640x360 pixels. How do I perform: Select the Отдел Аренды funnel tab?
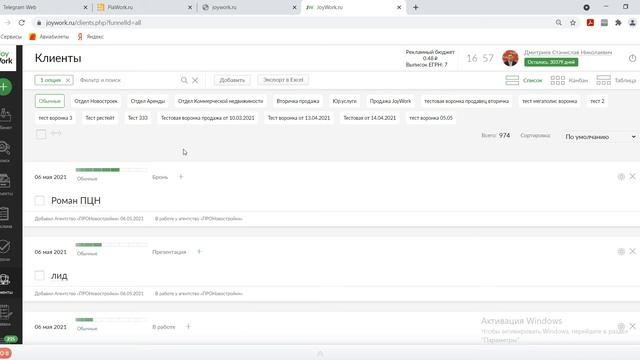[148, 101]
